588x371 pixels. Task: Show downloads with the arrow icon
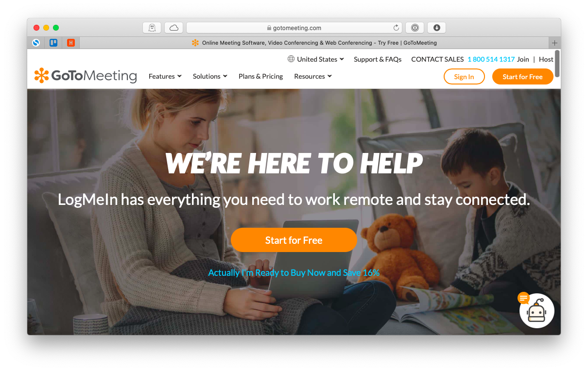pyautogui.click(x=436, y=28)
